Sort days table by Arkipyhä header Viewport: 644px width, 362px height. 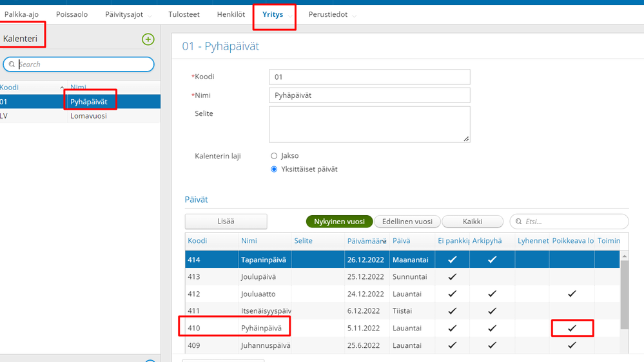pos(487,241)
